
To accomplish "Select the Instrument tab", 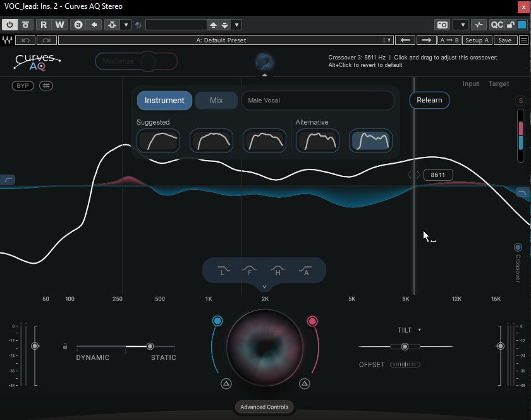I will tap(164, 101).
